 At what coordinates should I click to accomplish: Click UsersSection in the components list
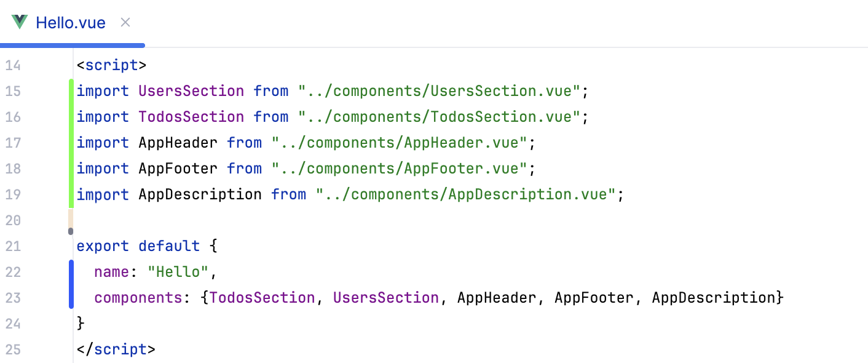click(387, 297)
